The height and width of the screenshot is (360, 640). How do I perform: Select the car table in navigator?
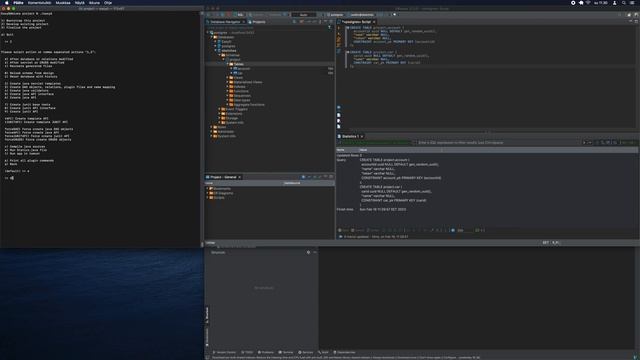pyautogui.click(x=238, y=73)
